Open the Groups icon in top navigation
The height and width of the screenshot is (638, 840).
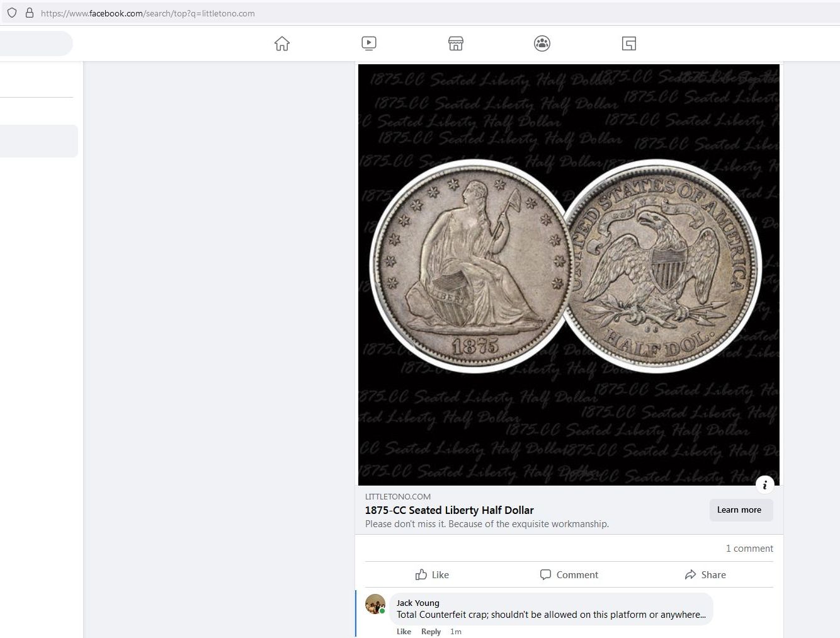[x=542, y=43]
